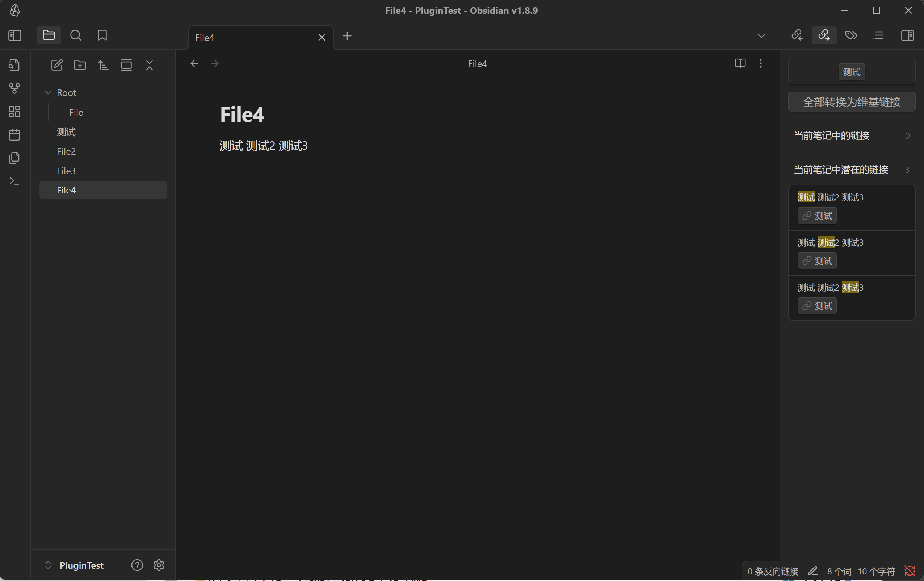The width and height of the screenshot is (924, 581).
Task: Switch to reading view
Action: [740, 63]
